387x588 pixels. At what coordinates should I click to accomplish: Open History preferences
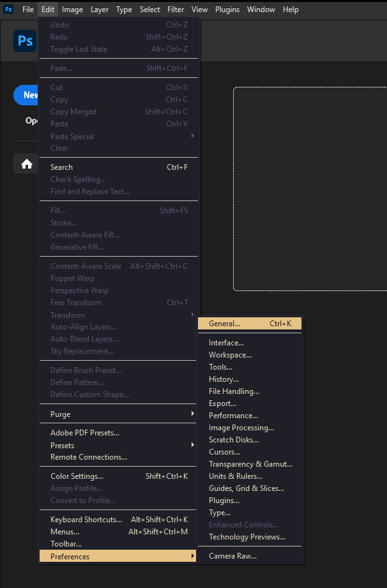click(250, 379)
